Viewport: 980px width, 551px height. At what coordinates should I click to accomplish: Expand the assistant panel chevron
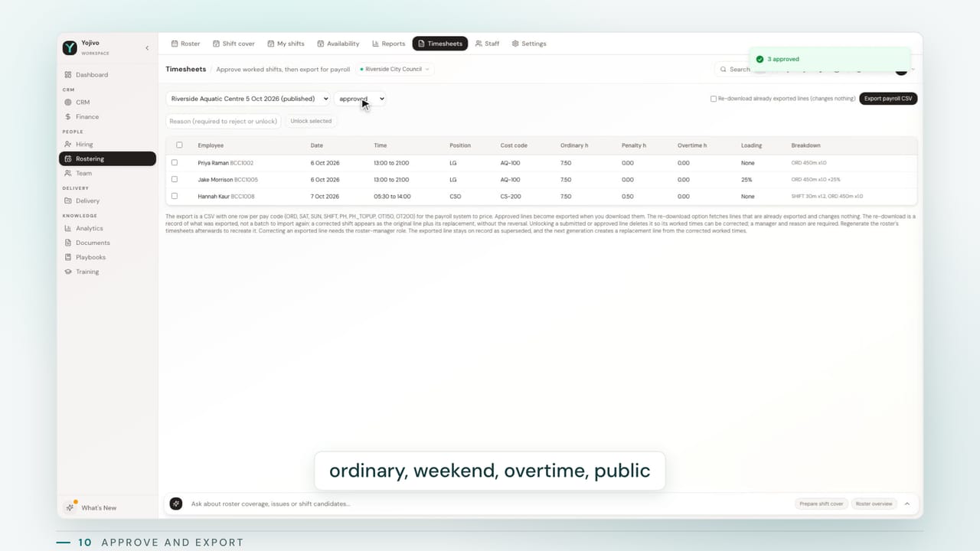coord(907,504)
